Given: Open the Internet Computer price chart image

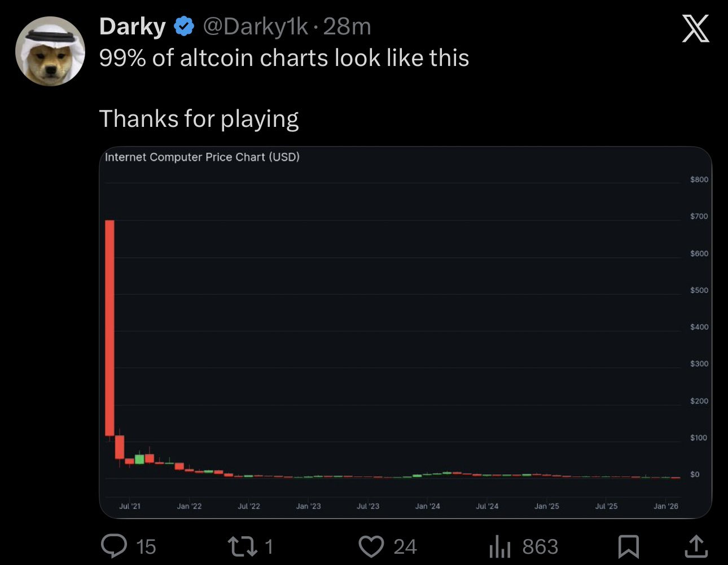Looking at the screenshot, I should 405,332.
